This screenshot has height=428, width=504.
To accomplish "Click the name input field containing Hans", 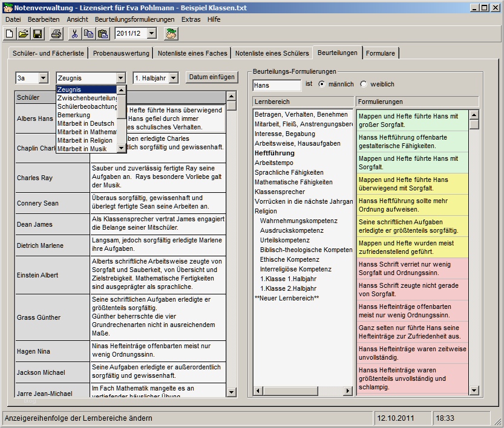I will point(277,85).
